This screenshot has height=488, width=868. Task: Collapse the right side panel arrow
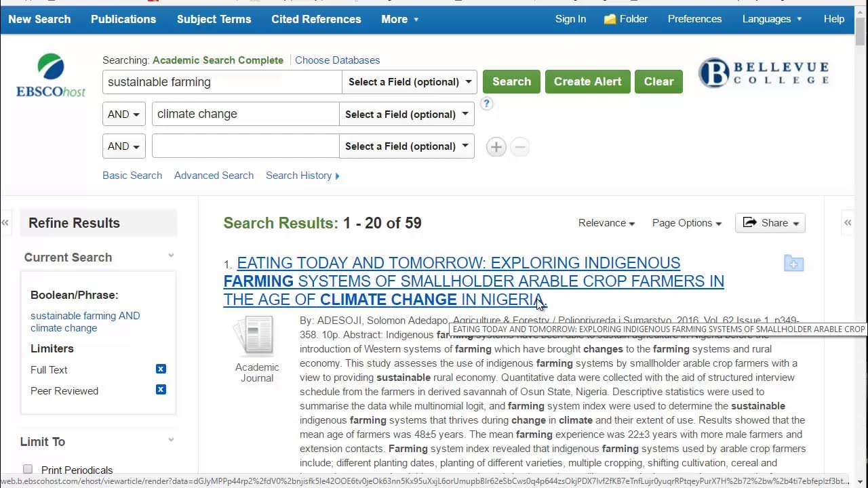[x=847, y=223]
